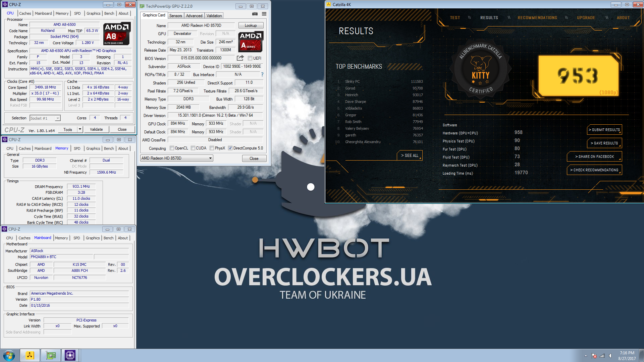Click the network signal tray icon
The width and height of the screenshot is (644, 362).
pyautogui.click(x=602, y=356)
